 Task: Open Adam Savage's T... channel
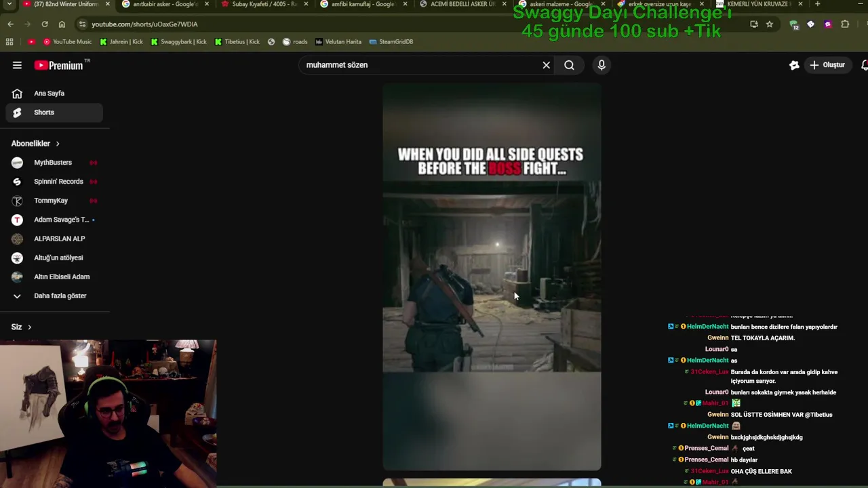tap(54, 220)
